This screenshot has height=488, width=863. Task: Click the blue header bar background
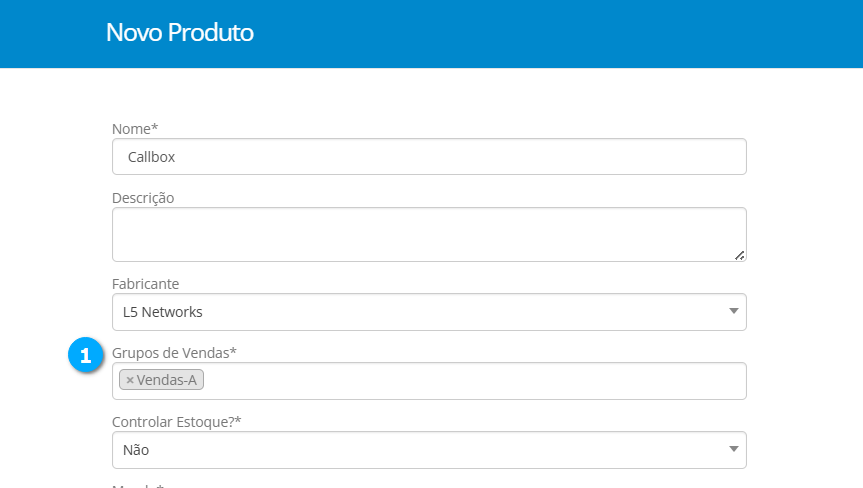click(550, 33)
